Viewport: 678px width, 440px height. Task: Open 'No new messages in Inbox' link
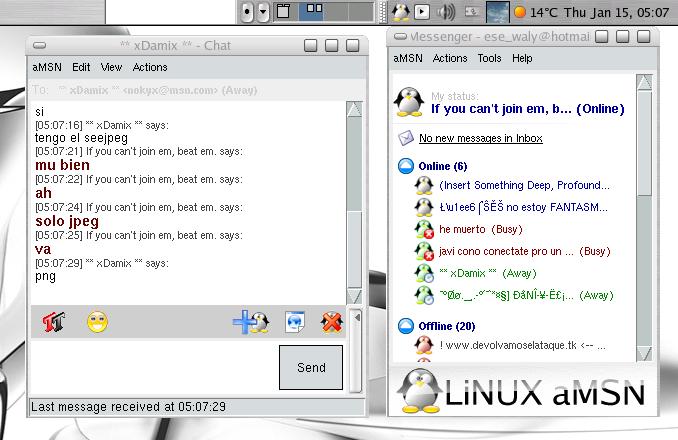point(480,138)
